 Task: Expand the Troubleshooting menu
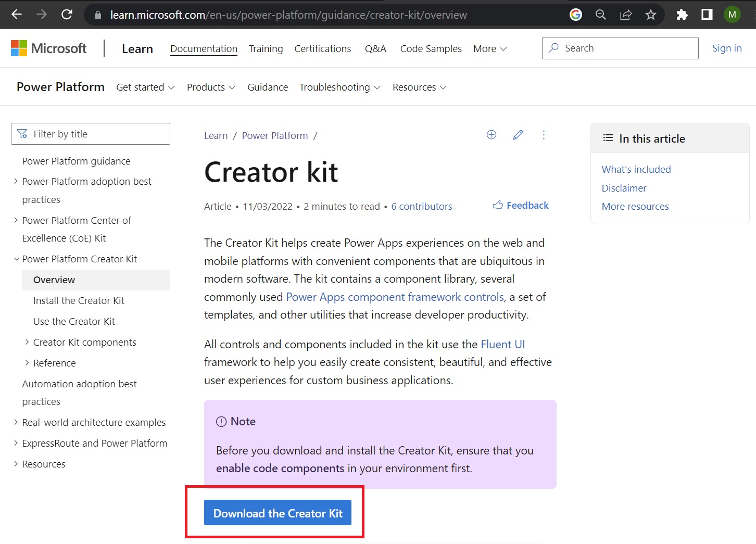(339, 87)
